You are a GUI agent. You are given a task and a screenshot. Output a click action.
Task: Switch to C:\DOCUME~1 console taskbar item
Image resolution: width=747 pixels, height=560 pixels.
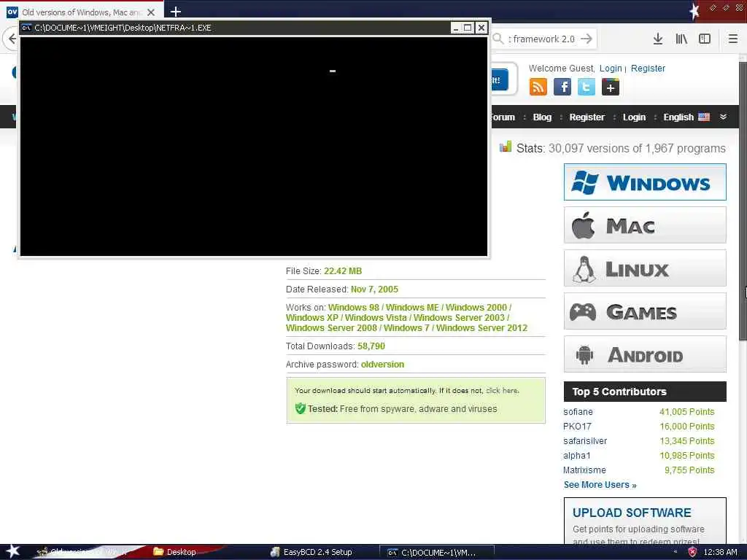[x=437, y=553]
